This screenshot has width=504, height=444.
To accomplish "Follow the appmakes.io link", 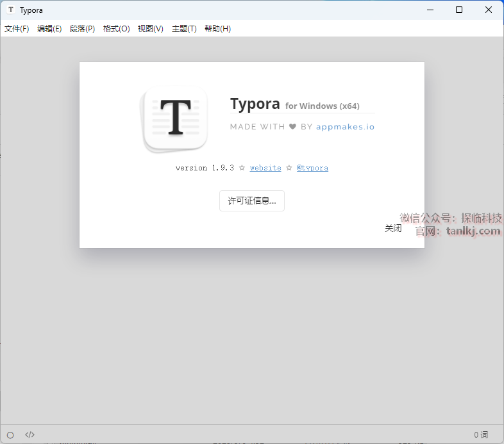I will pyautogui.click(x=345, y=127).
